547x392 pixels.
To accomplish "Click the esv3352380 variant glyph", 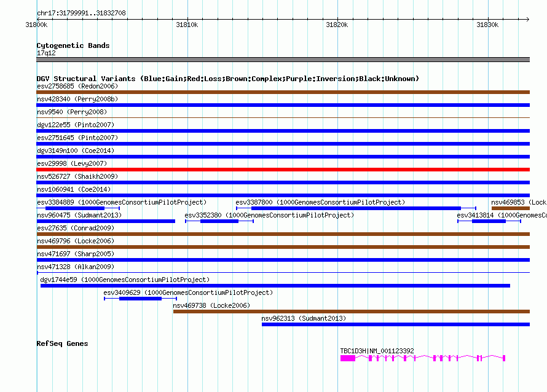I will (219, 221).
